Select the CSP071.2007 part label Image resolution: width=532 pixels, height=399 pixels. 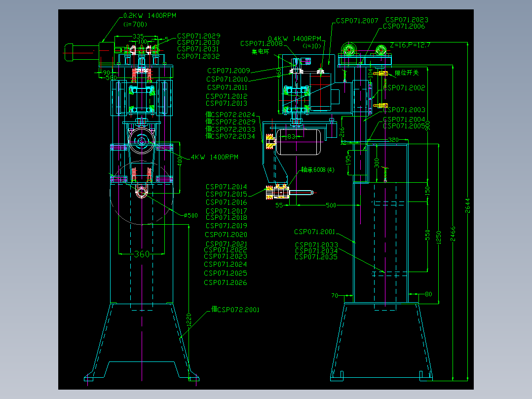click(x=357, y=21)
